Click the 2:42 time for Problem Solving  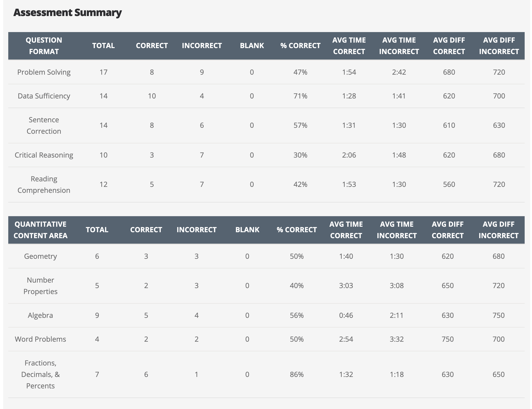(x=399, y=72)
